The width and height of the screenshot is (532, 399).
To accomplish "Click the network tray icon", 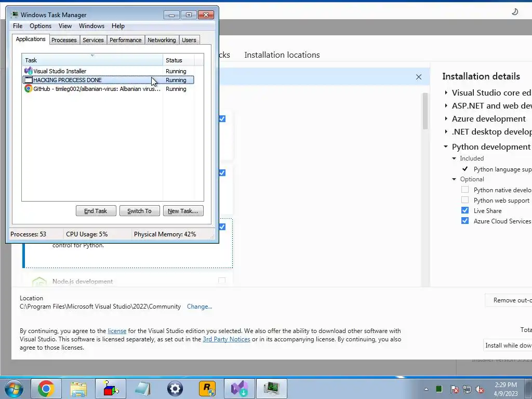I will pyautogui.click(x=467, y=389).
